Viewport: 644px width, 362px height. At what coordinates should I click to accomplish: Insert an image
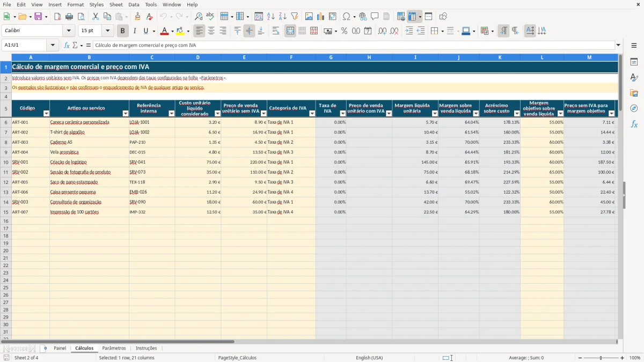pos(309,17)
